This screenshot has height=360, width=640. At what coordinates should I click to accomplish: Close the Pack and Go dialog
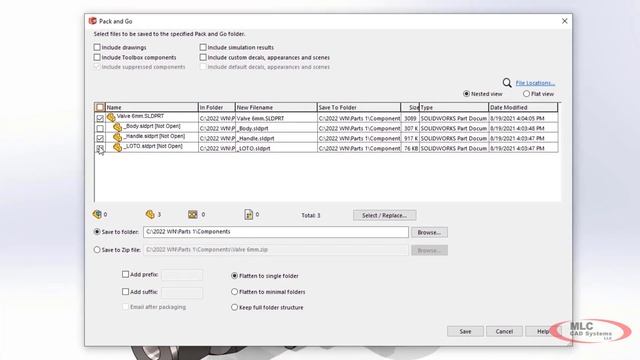pyautogui.click(x=564, y=21)
